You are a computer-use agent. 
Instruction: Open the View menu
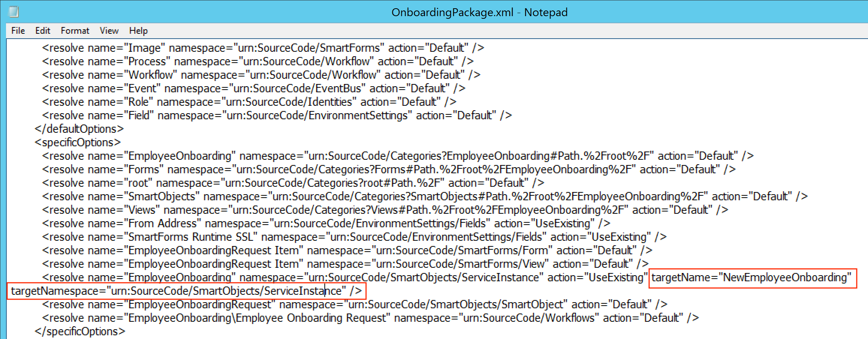click(x=108, y=30)
